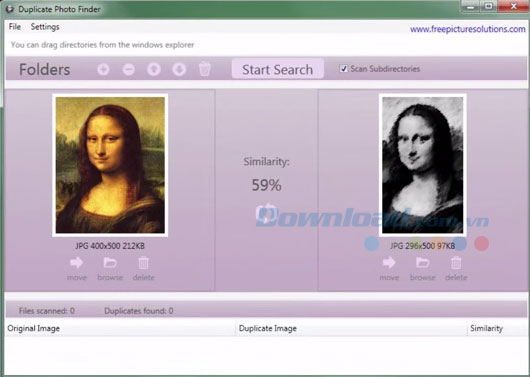The height and width of the screenshot is (377, 530).
Task: Click move arrow icon under the color image
Action: coord(77,262)
